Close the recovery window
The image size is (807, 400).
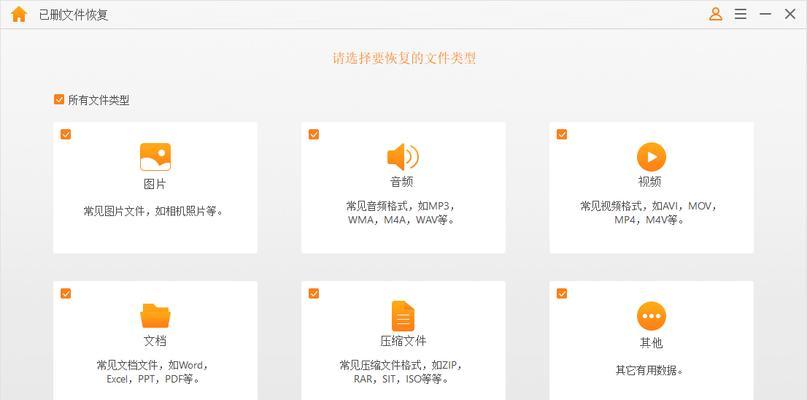790,14
